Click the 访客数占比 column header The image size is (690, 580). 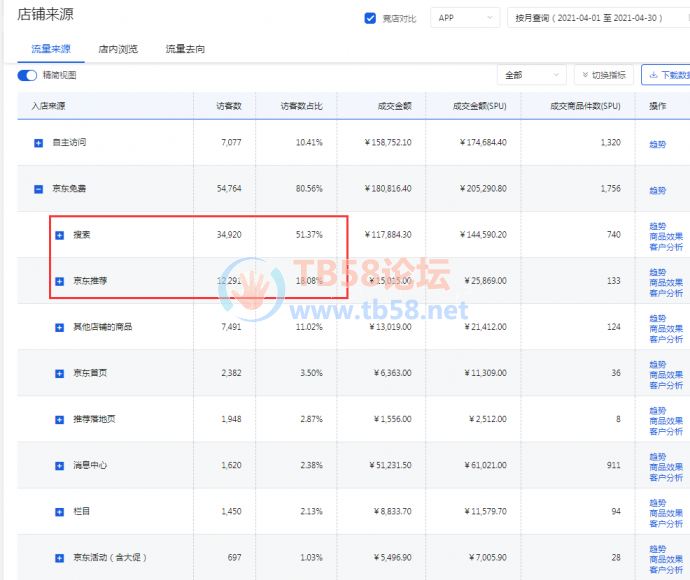(x=302, y=106)
